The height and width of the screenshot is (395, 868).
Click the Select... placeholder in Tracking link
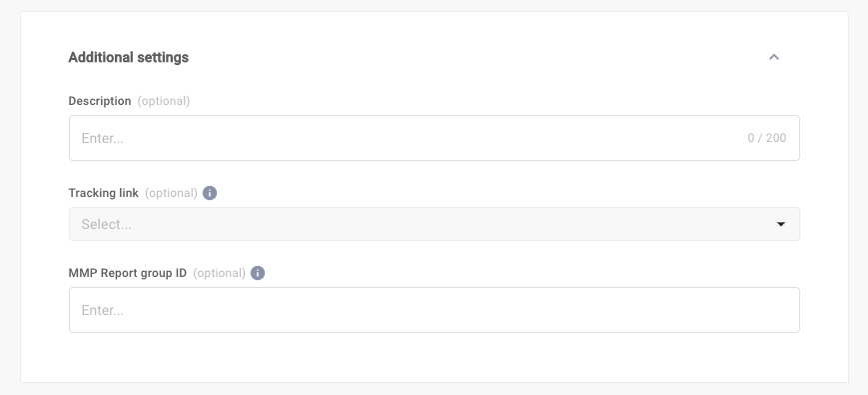106,224
